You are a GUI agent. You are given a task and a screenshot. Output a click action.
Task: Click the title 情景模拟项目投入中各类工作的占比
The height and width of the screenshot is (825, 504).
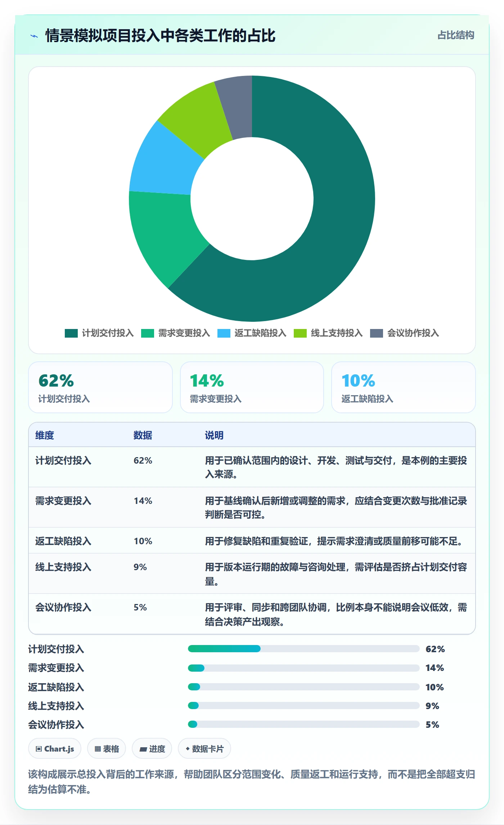tap(160, 36)
